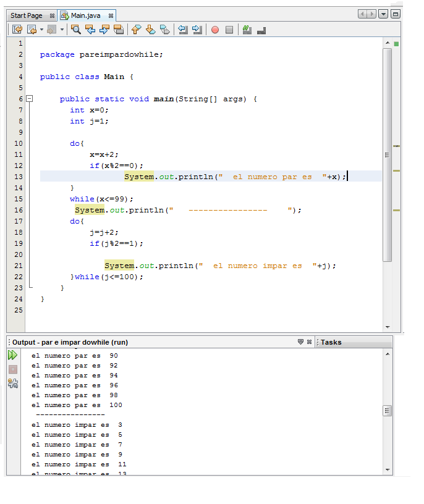Click the Shift Line Left icon
Viewport: 424px width, 504px height.
[x=183, y=30]
